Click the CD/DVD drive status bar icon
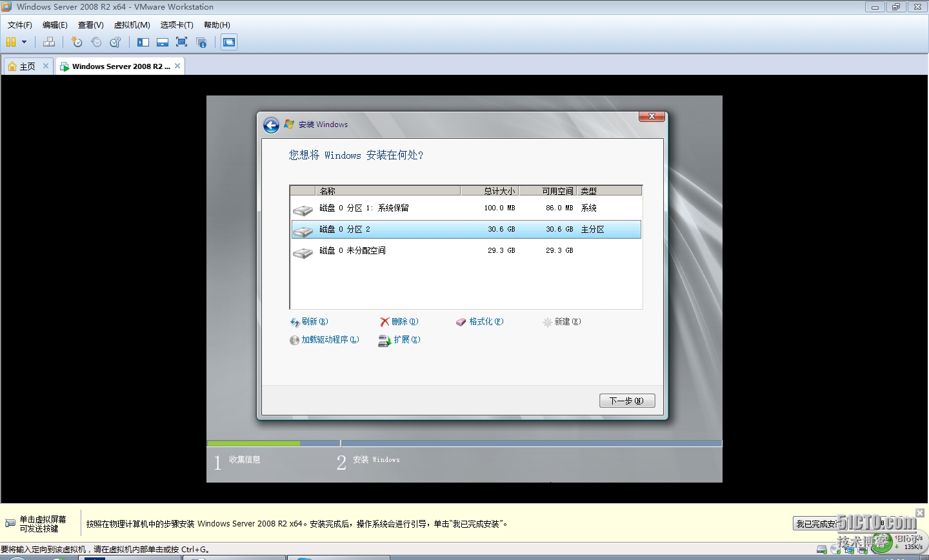This screenshot has height=560, width=929. click(x=836, y=550)
